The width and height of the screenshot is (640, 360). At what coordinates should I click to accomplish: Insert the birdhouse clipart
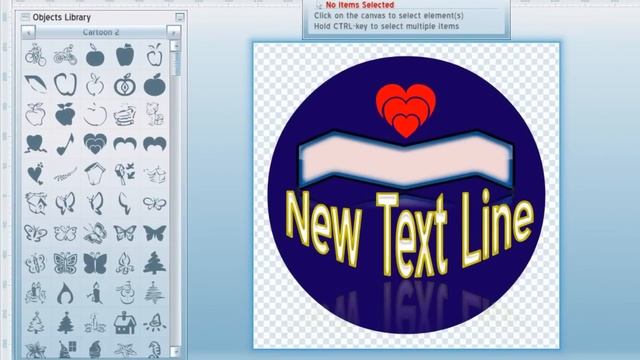(95, 174)
